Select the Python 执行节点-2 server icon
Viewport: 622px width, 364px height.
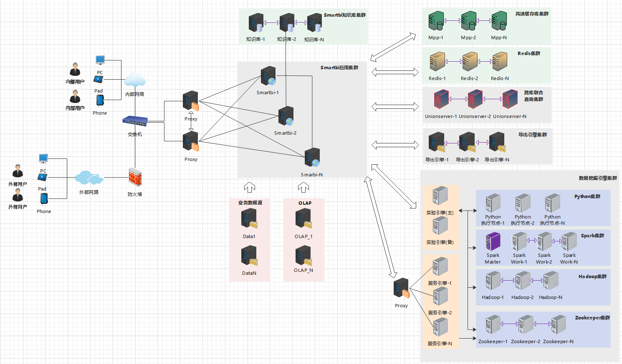coord(523,203)
